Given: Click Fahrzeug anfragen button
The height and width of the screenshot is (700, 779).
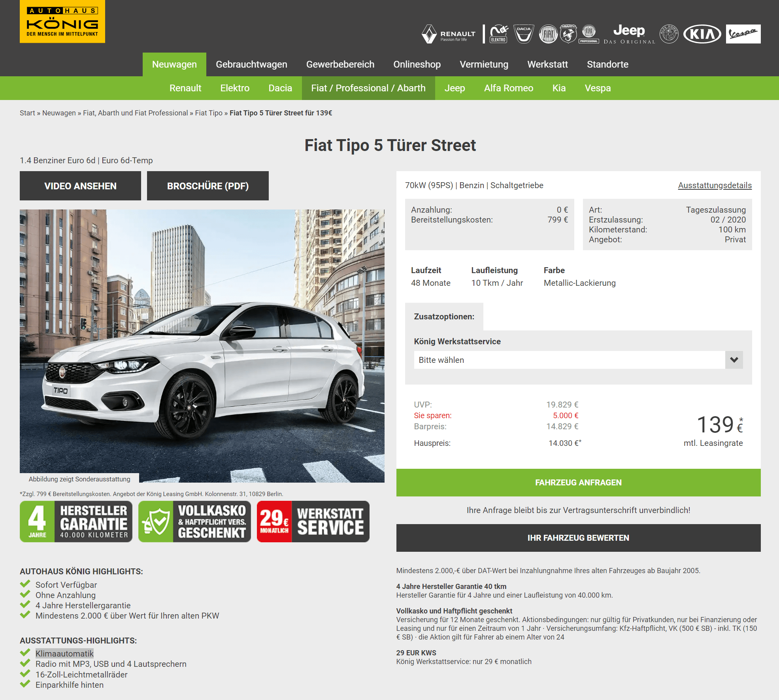Looking at the screenshot, I should pyautogui.click(x=578, y=483).
